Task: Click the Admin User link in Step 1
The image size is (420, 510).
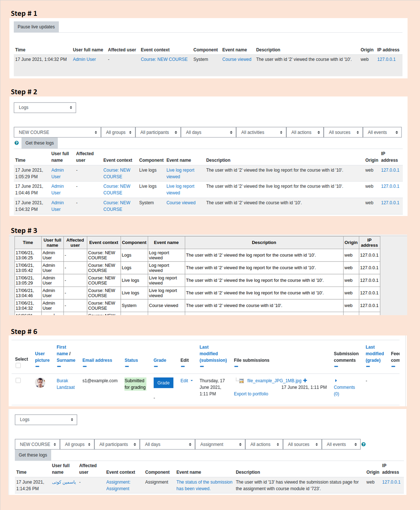Action: [x=84, y=59]
